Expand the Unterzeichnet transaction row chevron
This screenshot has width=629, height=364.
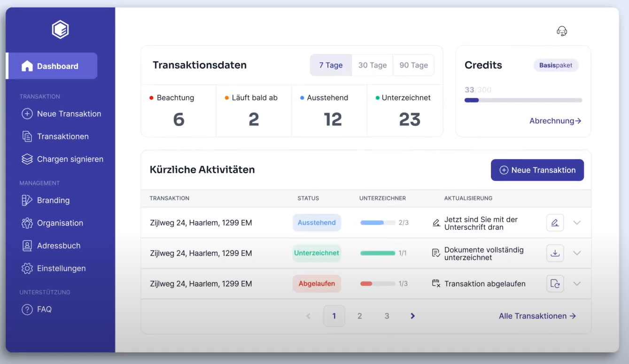click(577, 253)
